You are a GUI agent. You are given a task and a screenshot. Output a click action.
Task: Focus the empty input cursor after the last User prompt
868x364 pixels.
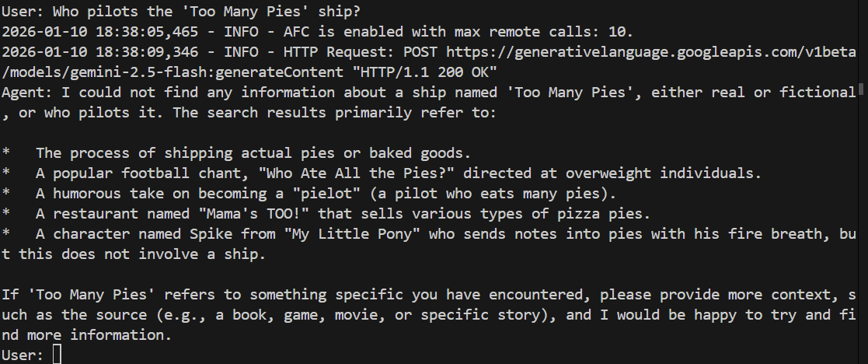tap(56, 355)
